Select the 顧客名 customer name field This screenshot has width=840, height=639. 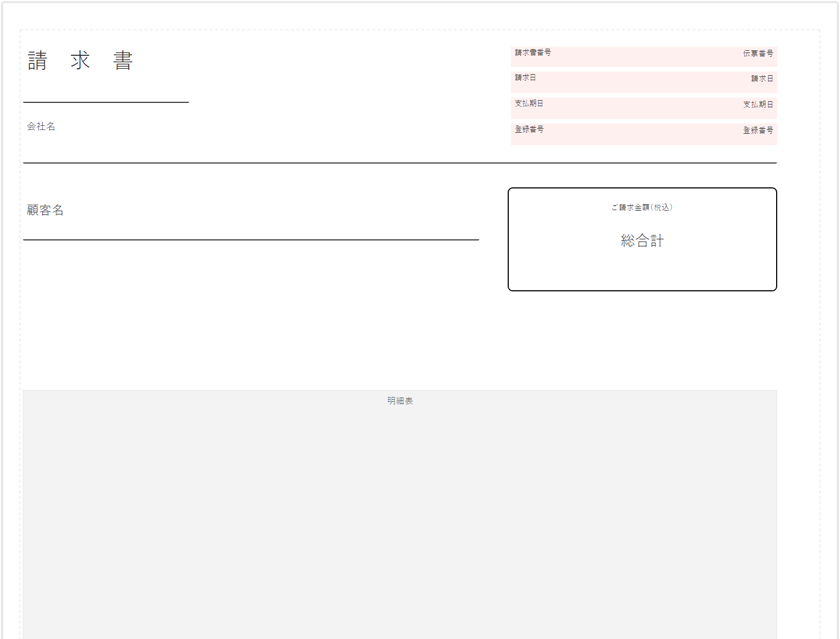pyautogui.click(x=45, y=210)
